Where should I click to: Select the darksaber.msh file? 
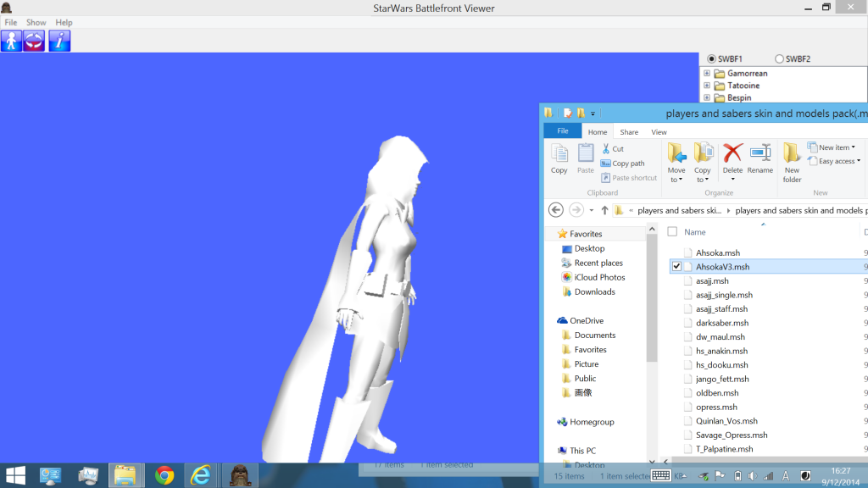pos(722,323)
